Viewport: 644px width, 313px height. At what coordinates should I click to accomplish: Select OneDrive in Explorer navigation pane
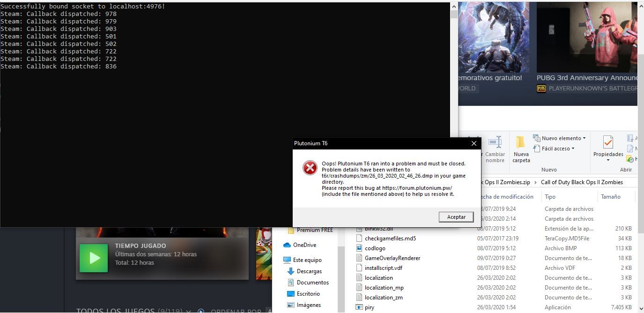[x=300, y=245]
